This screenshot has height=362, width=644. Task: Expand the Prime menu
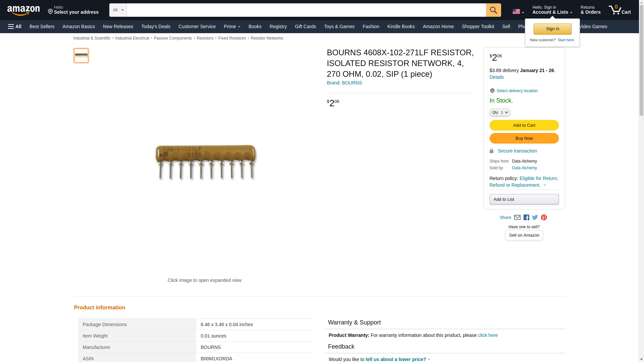(232, 26)
